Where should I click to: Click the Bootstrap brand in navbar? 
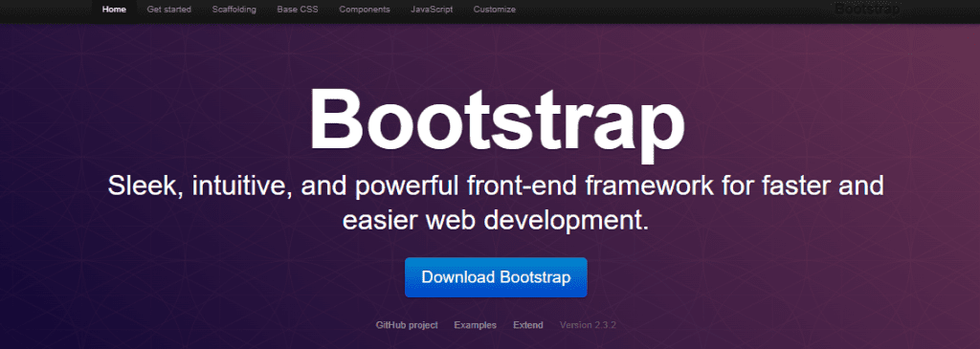pyautogui.click(x=866, y=10)
